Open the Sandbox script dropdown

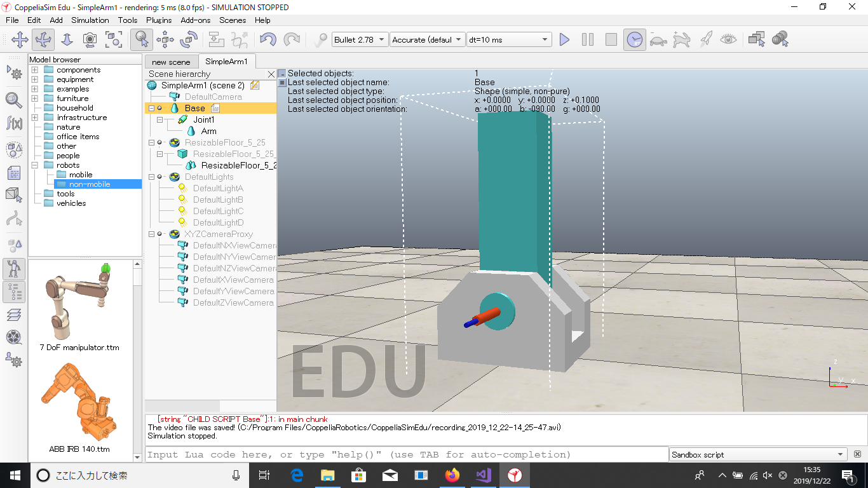point(759,454)
